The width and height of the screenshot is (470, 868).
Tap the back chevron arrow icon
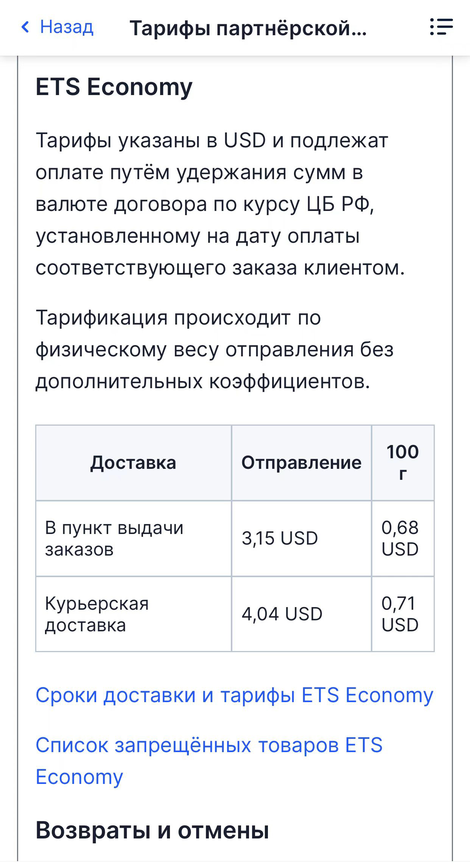26,27
